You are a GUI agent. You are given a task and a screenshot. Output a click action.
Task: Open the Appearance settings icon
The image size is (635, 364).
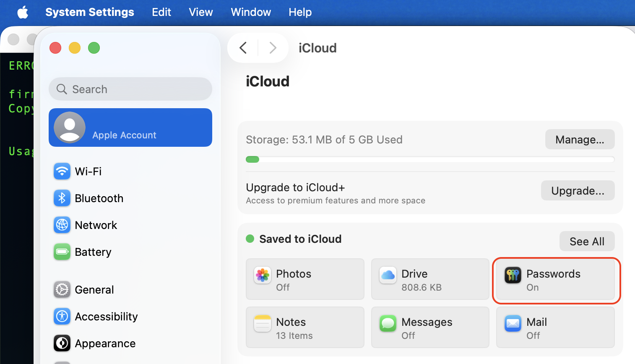[62, 343]
